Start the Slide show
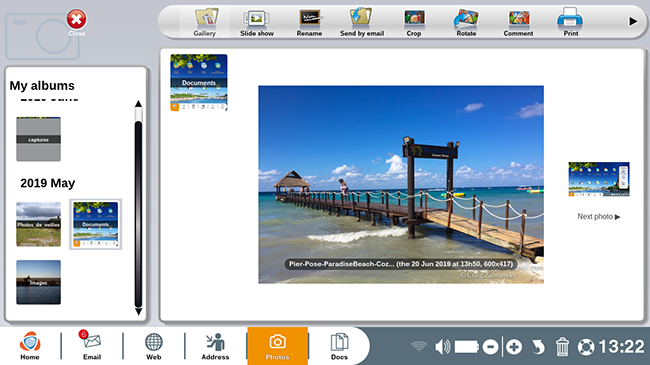This screenshot has height=365, width=650. pyautogui.click(x=257, y=22)
